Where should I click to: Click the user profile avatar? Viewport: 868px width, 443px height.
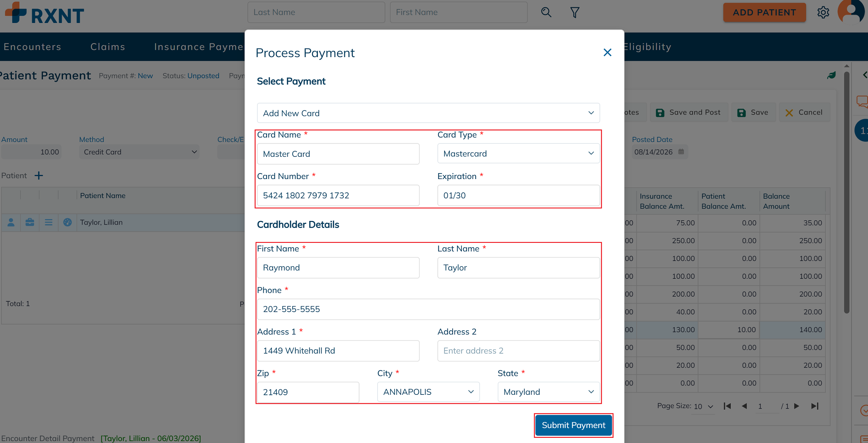[x=851, y=11]
